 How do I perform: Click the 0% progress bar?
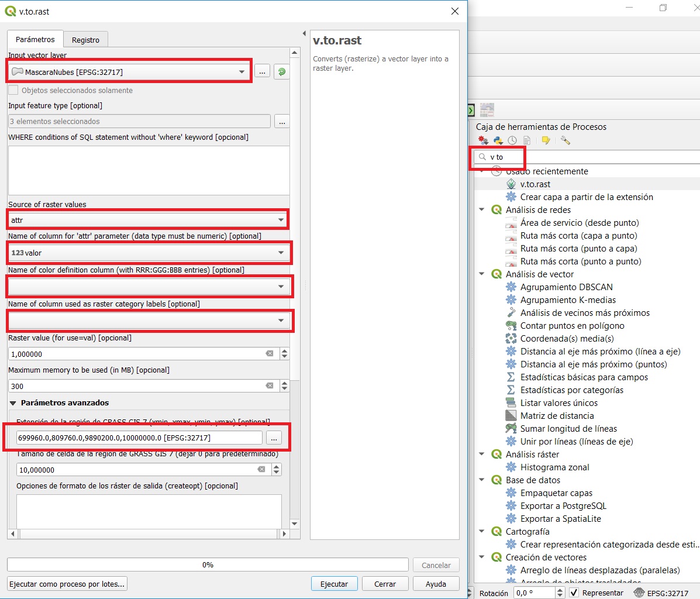tap(208, 564)
